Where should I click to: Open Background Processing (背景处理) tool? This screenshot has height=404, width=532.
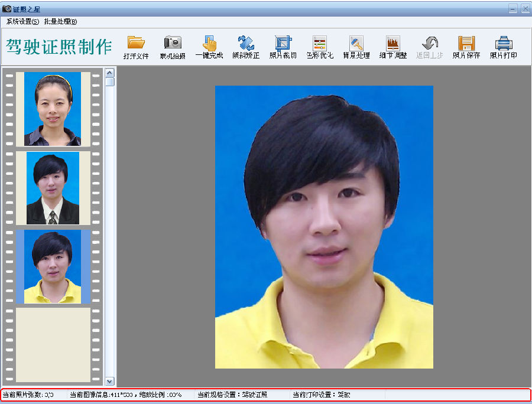click(356, 43)
